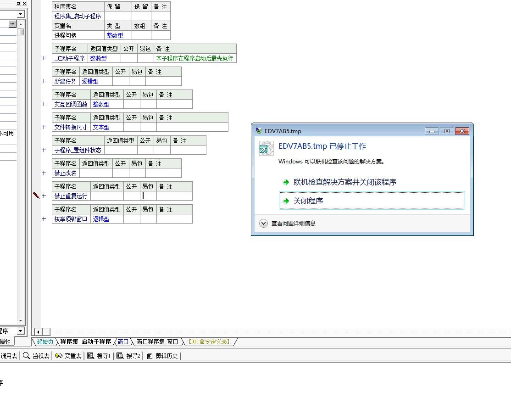Open the 搜寻1 results tab
The height and width of the screenshot is (420, 511).
pyautogui.click(x=99, y=356)
